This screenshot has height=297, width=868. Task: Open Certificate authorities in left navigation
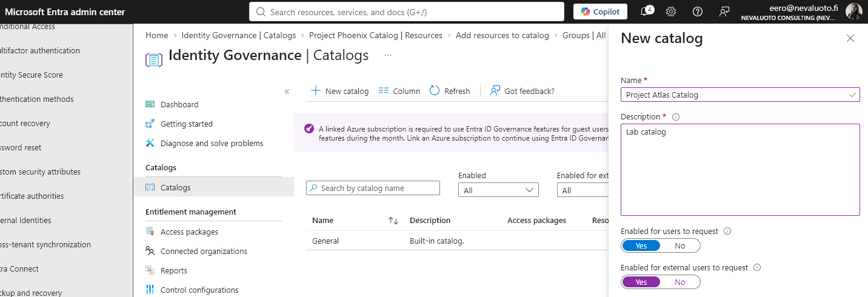click(x=32, y=196)
